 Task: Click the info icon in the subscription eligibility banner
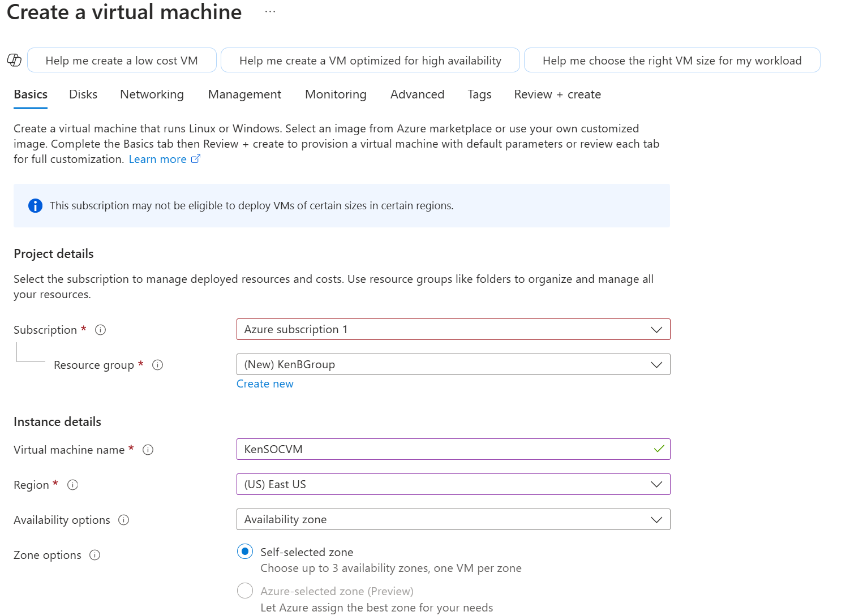35,205
